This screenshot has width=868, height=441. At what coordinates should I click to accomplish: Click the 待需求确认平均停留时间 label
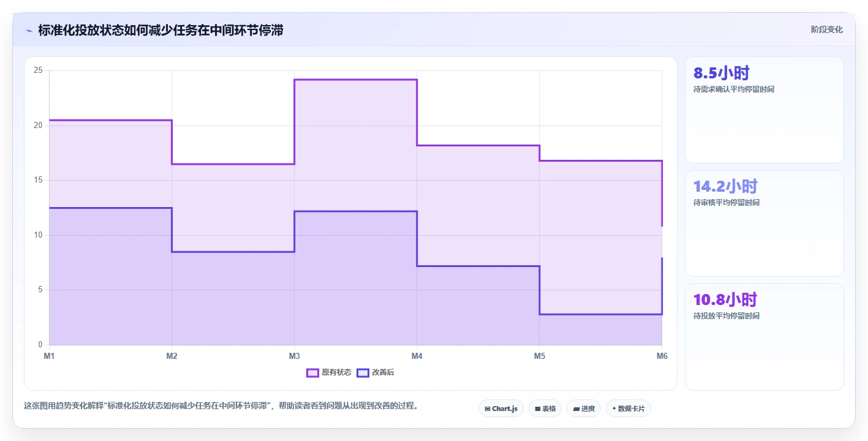pos(733,89)
